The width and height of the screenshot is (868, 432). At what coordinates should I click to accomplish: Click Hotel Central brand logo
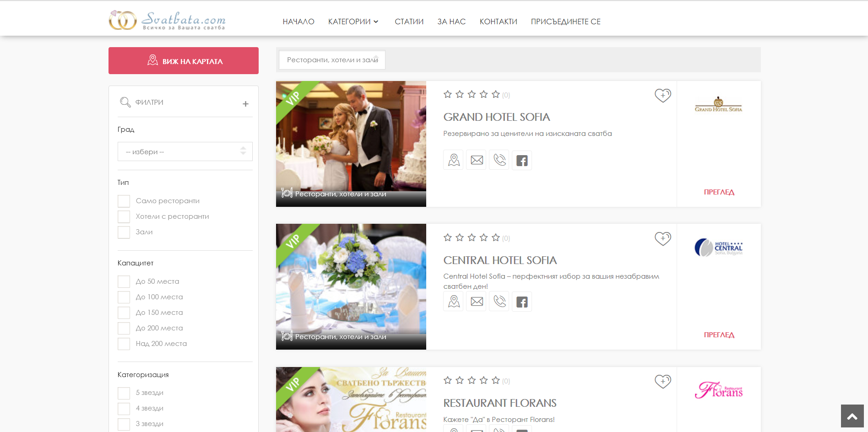pyautogui.click(x=718, y=248)
